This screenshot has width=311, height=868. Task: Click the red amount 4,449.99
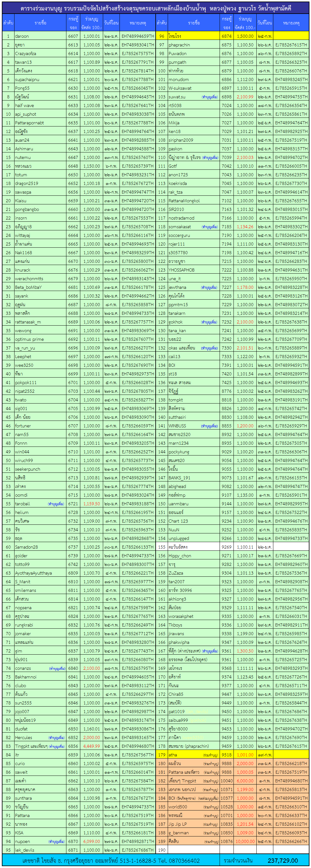91,746
